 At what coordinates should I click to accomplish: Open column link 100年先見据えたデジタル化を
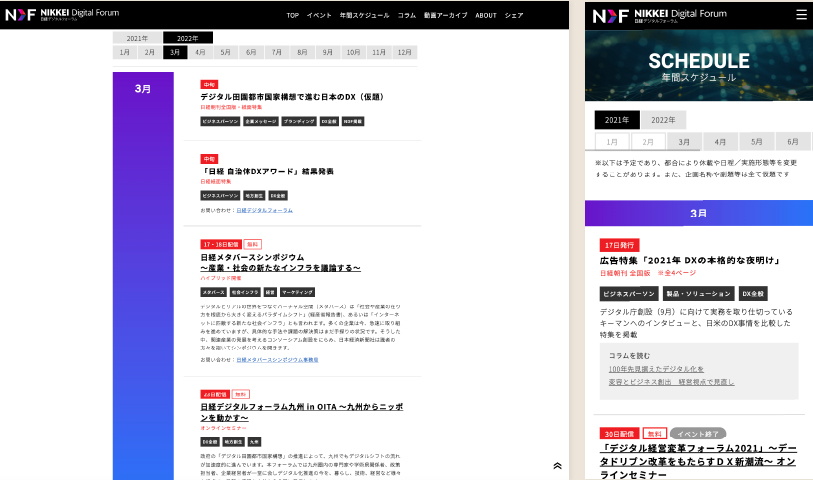tap(656, 369)
